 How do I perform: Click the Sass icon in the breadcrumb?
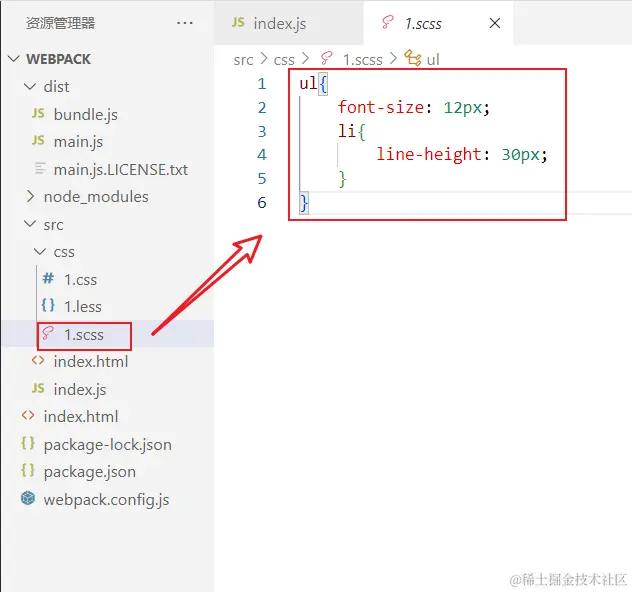pos(326,58)
